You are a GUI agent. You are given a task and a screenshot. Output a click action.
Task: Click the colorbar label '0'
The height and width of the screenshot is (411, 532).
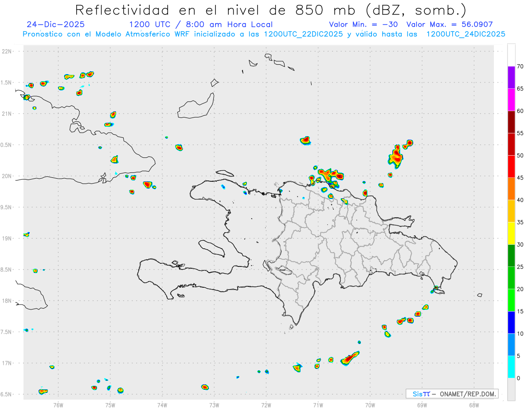518,378
